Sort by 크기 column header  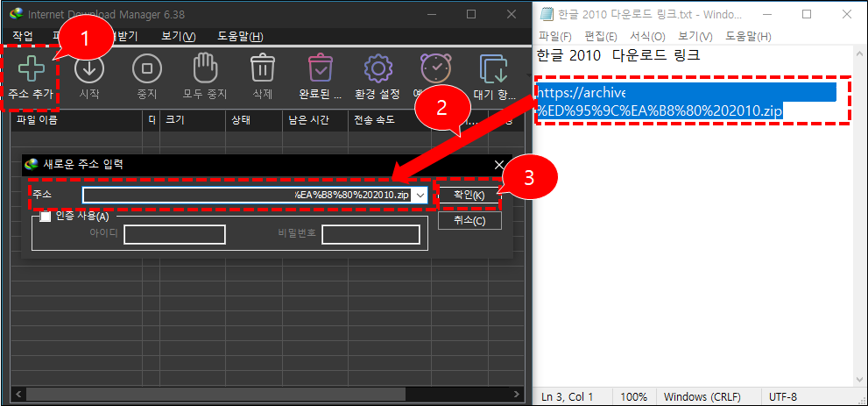[192, 119]
